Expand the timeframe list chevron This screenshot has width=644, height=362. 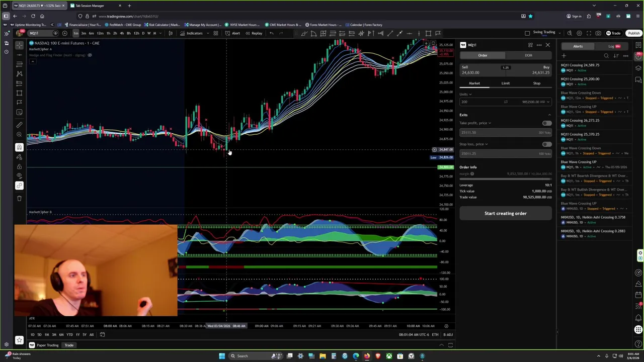point(160,33)
